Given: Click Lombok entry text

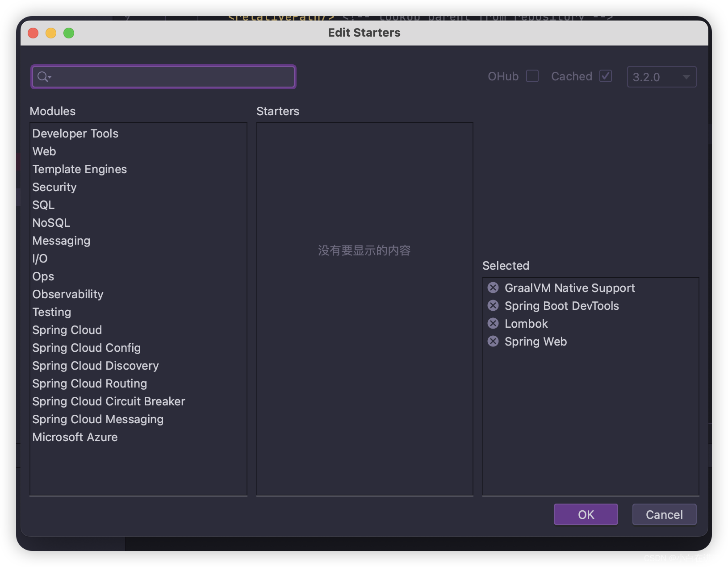Looking at the screenshot, I should click(526, 324).
